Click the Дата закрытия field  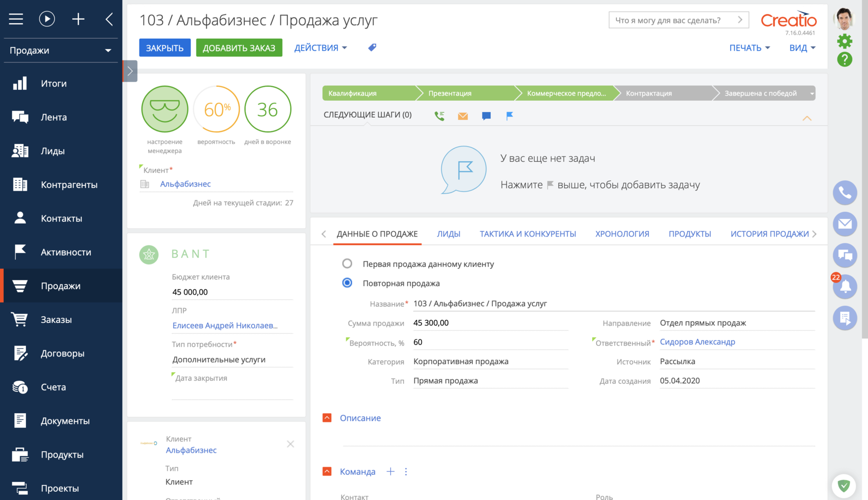click(232, 392)
